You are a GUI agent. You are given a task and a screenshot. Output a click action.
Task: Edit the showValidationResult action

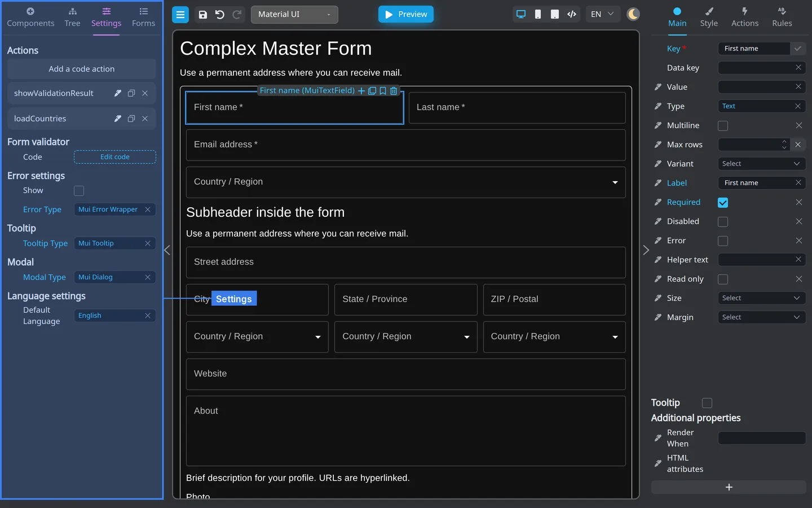pyautogui.click(x=117, y=93)
